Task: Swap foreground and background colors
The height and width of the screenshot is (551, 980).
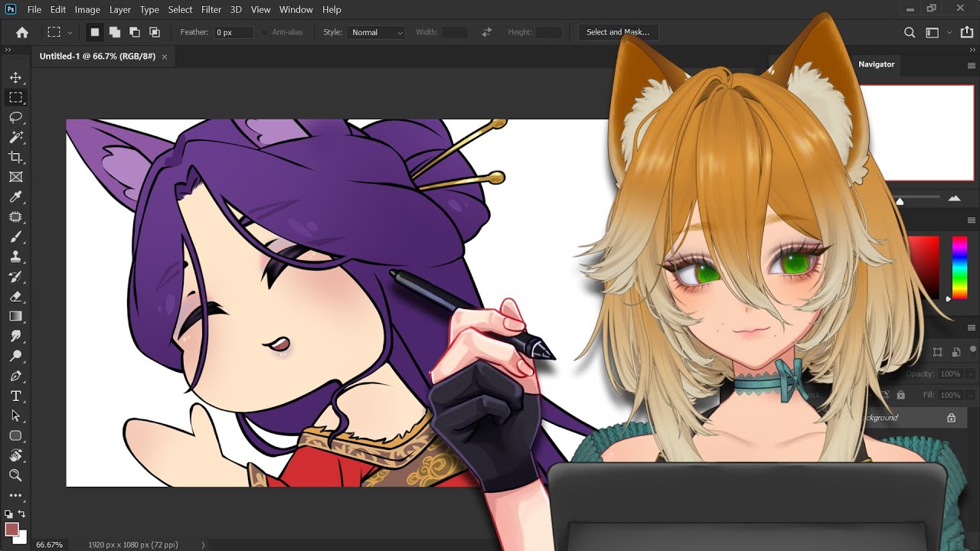Action: (22, 514)
